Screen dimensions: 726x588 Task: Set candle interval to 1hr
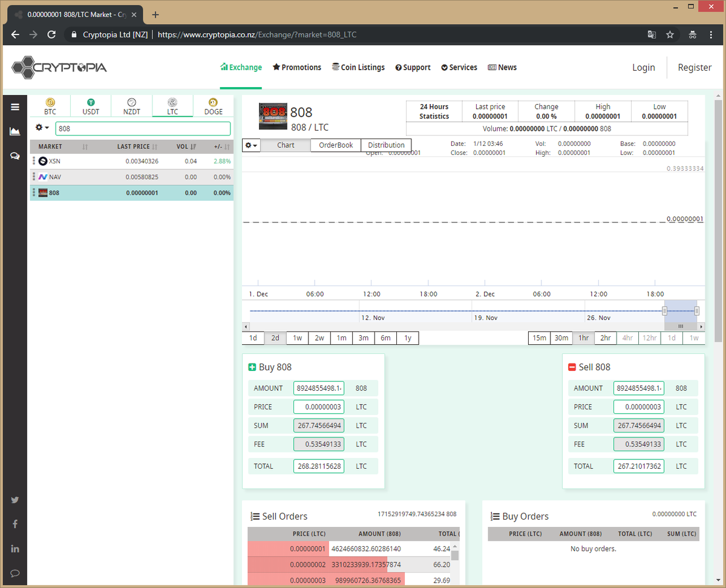click(x=583, y=338)
